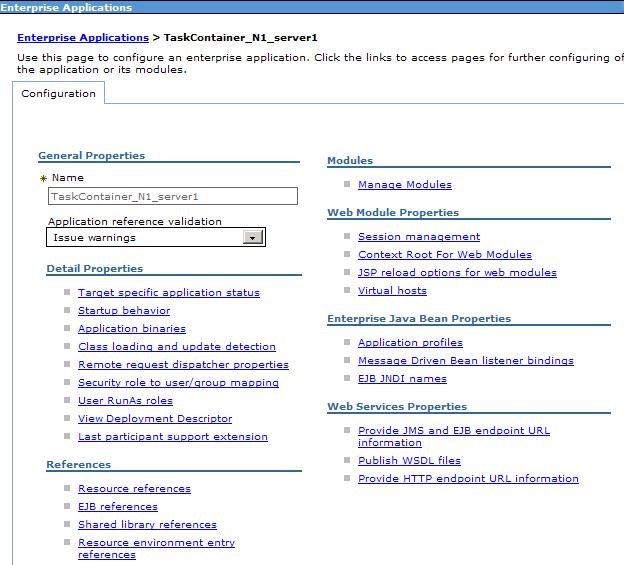Viewport: 624px width, 565px height.
Task: Open the Enterprise Applications breadcrumb link
Action: click(x=83, y=38)
